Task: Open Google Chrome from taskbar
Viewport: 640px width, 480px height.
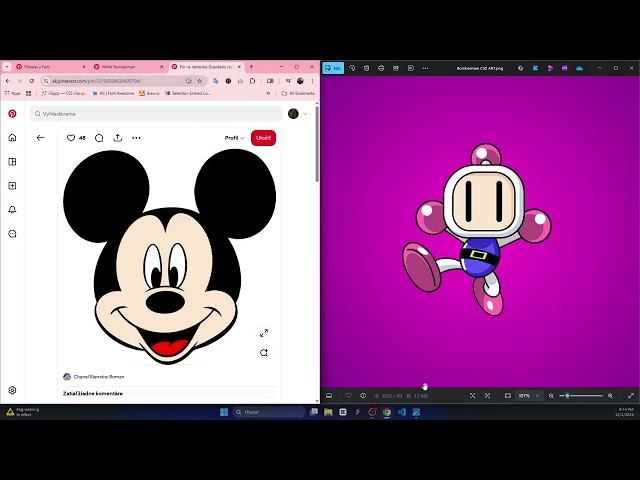Action: coord(387,412)
